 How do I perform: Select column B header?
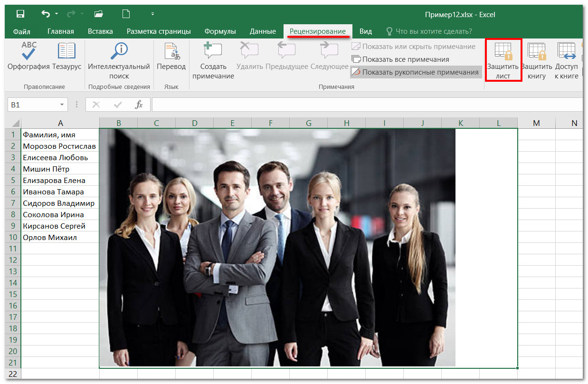coord(118,123)
